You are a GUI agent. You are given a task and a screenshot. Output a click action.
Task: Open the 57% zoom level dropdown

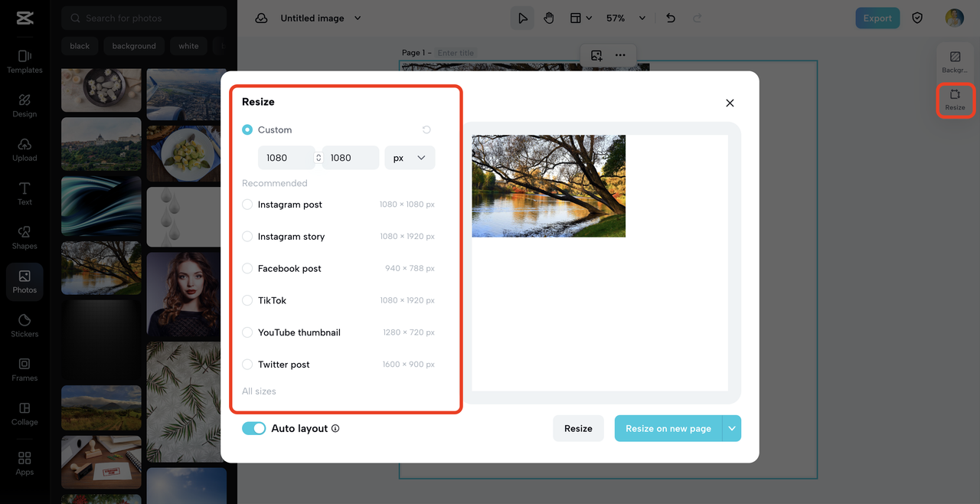pos(626,18)
